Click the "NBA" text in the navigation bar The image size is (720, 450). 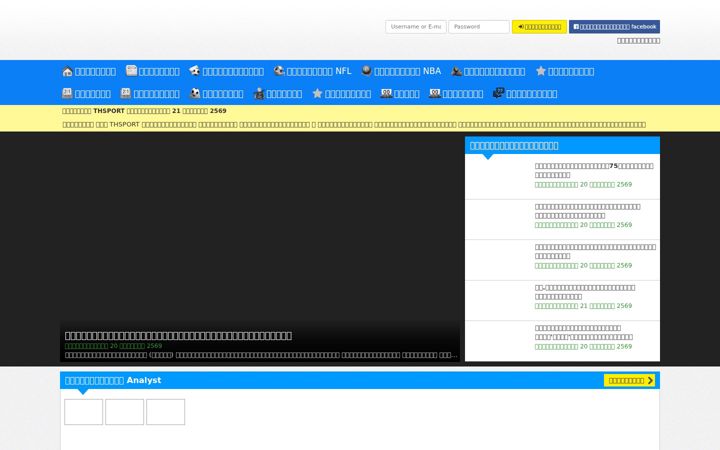[x=432, y=71]
